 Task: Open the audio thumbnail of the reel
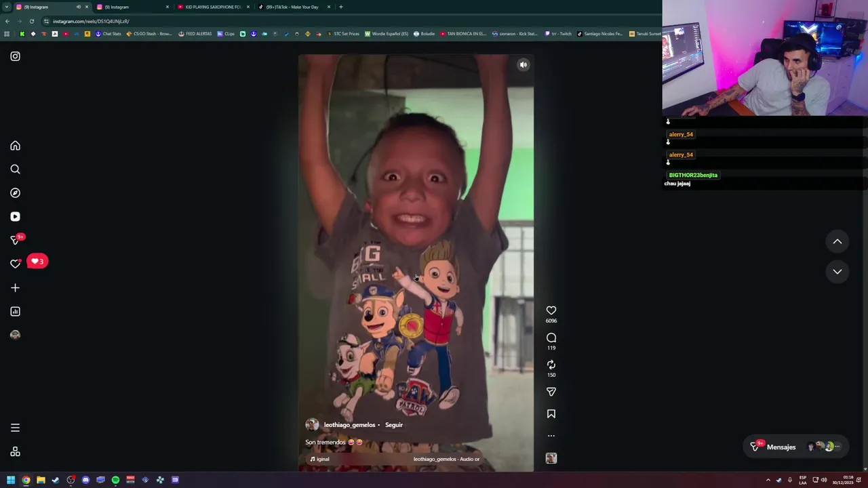[x=551, y=459]
